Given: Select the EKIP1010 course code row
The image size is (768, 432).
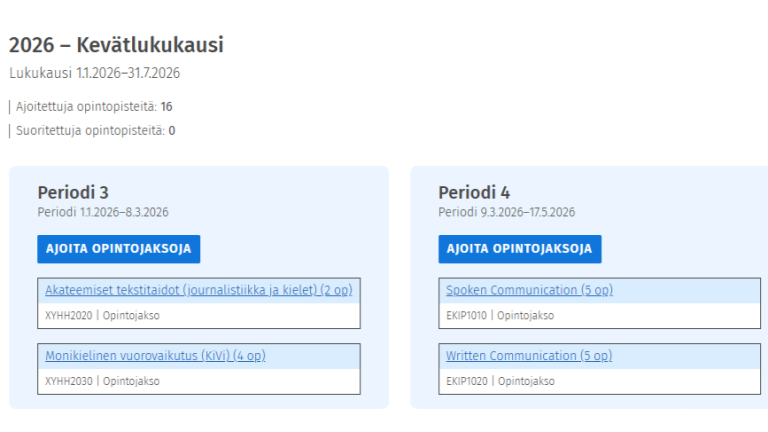Looking at the screenshot, I should tap(466, 315).
